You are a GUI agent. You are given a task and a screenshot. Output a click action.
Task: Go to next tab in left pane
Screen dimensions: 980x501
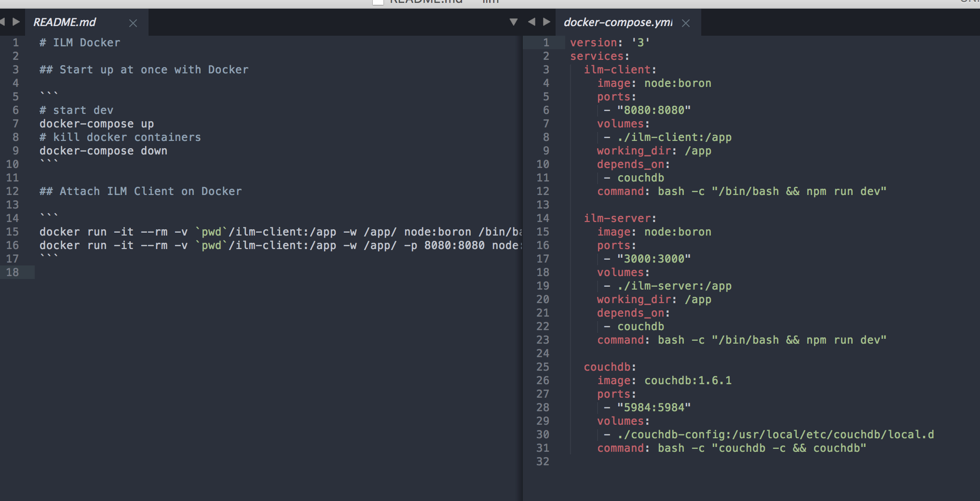[x=16, y=22]
